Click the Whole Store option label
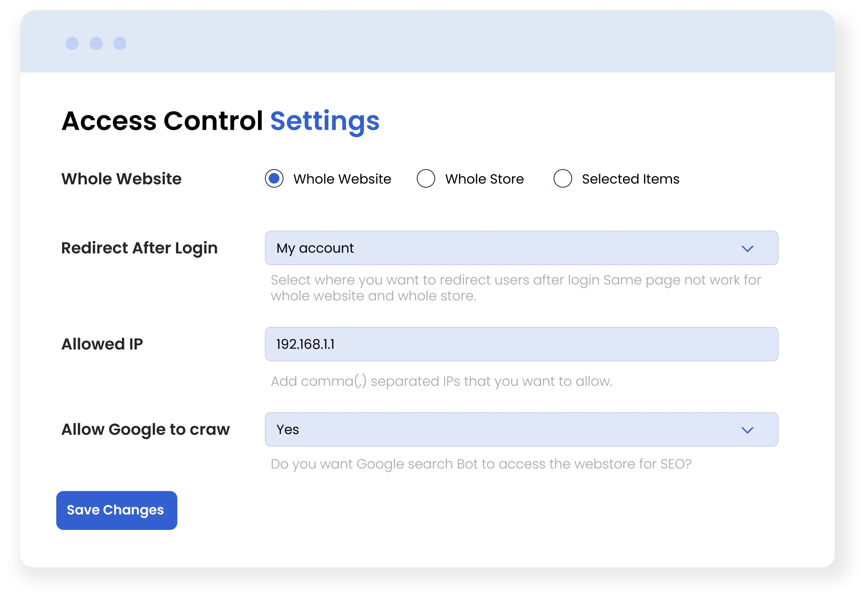This screenshot has height=598, width=868. [x=485, y=179]
